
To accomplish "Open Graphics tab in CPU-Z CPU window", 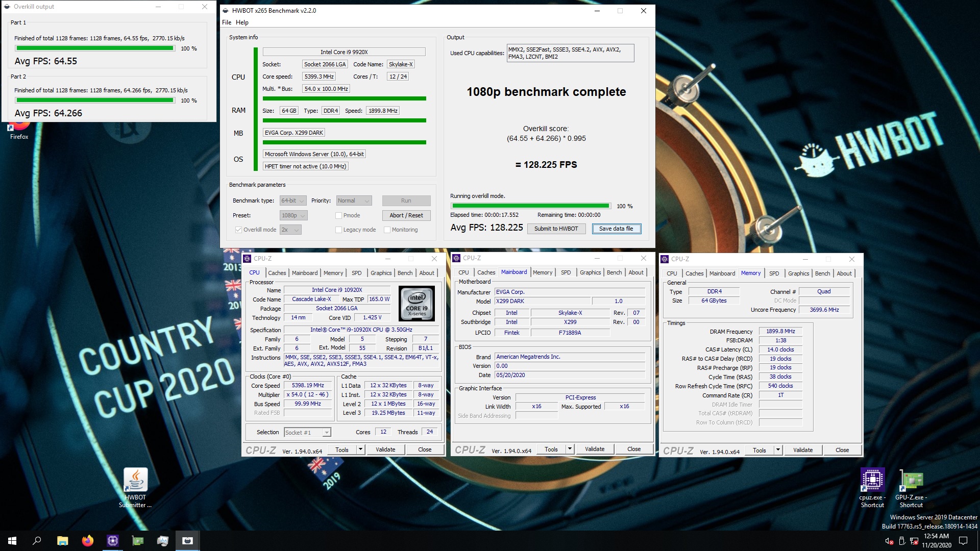I will [381, 273].
